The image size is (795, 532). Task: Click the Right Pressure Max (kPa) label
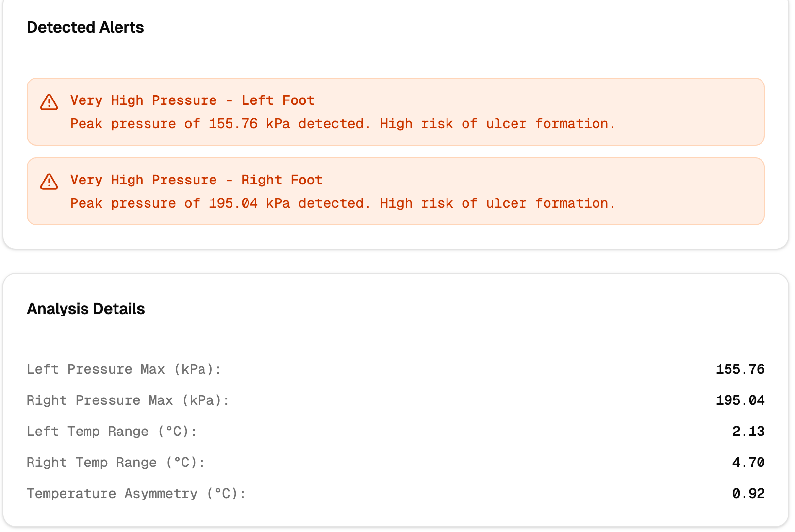point(128,400)
